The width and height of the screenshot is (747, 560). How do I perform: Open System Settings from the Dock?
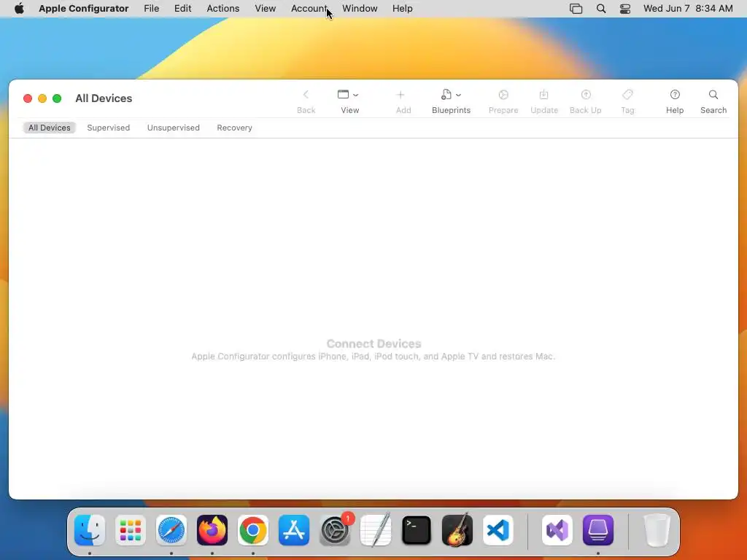[335, 530]
